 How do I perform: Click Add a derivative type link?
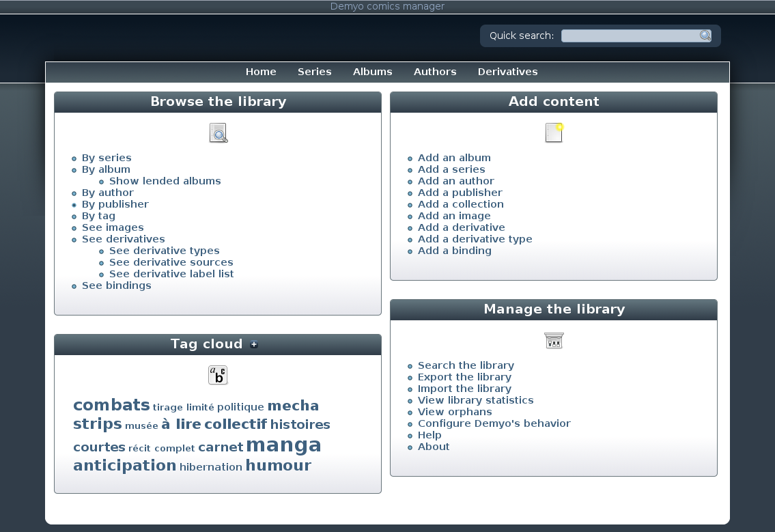475,239
